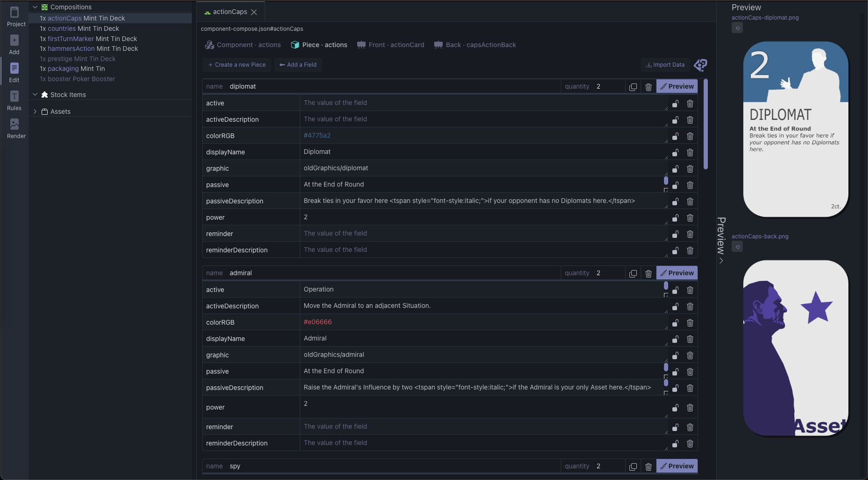Image resolution: width=868 pixels, height=480 pixels.
Task: Click Import Data button
Action: tap(665, 65)
